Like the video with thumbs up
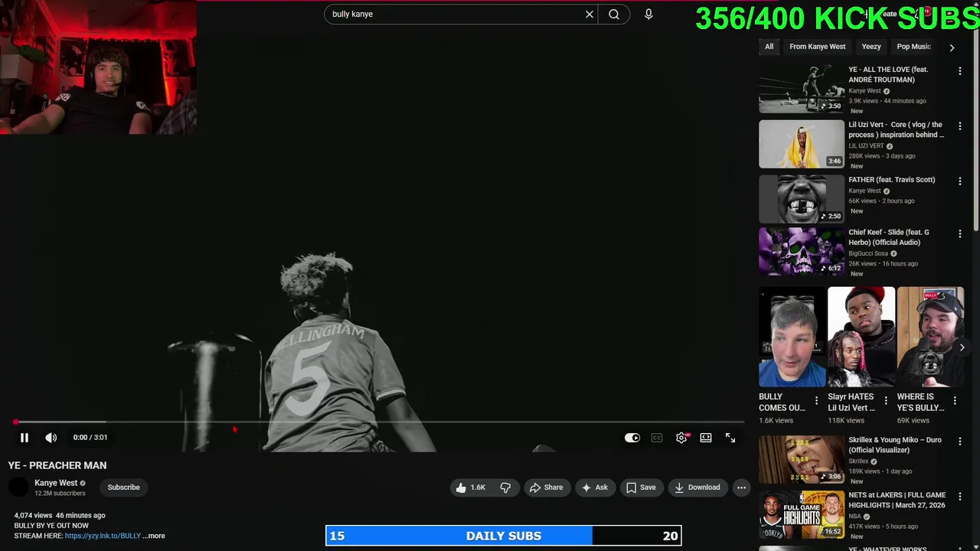980x551 pixels. tap(471, 487)
